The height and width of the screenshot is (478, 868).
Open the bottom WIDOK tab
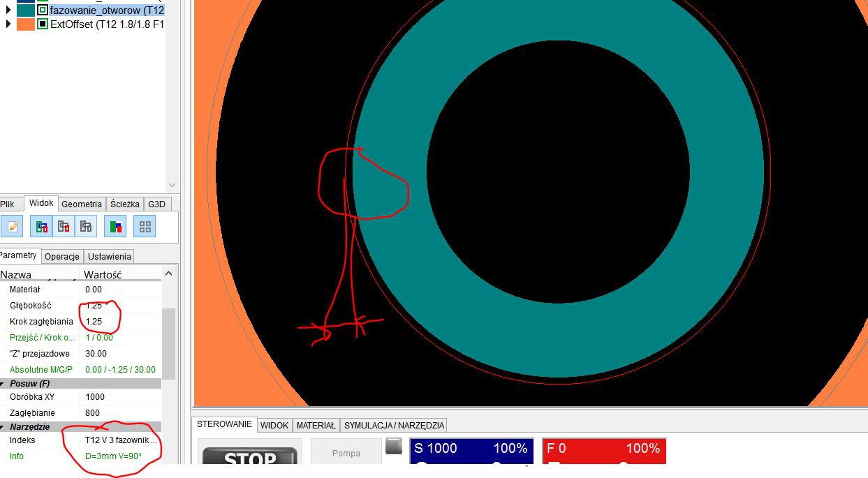pos(274,425)
